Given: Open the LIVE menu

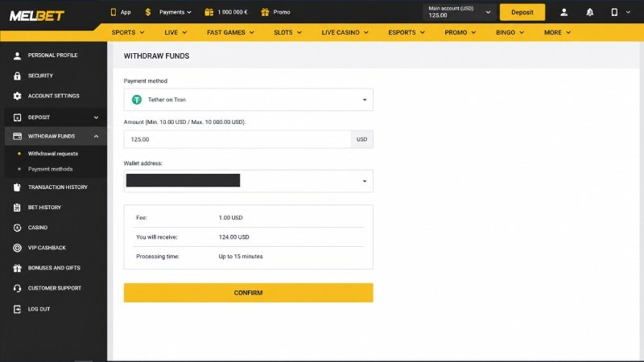Looking at the screenshot, I should [x=175, y=32].
